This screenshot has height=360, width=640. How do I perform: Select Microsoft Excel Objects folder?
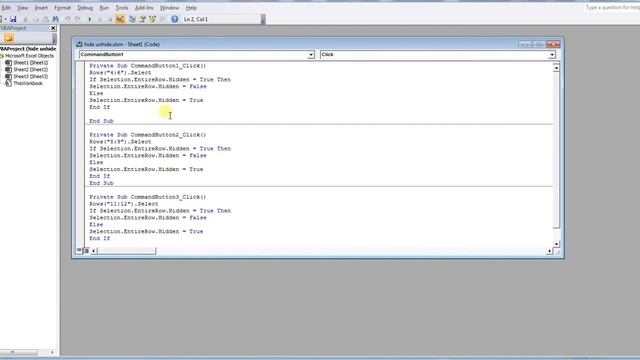point(29,56)
